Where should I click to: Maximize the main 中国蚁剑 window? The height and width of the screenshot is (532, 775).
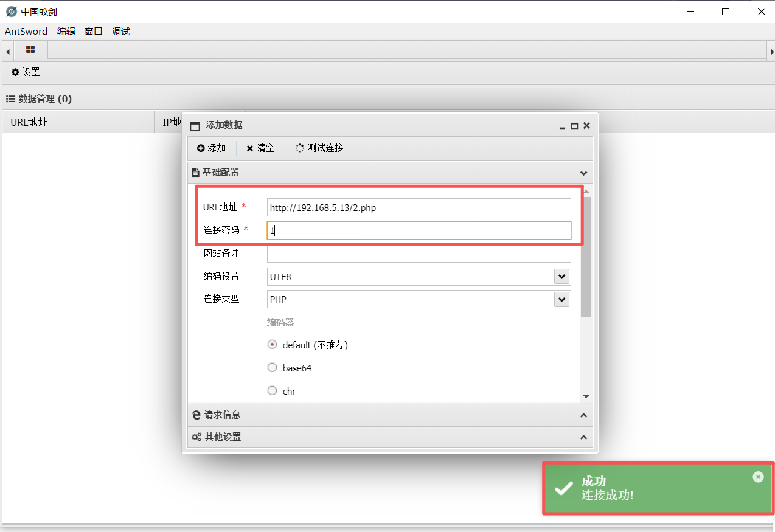click(x=726, y=12)
